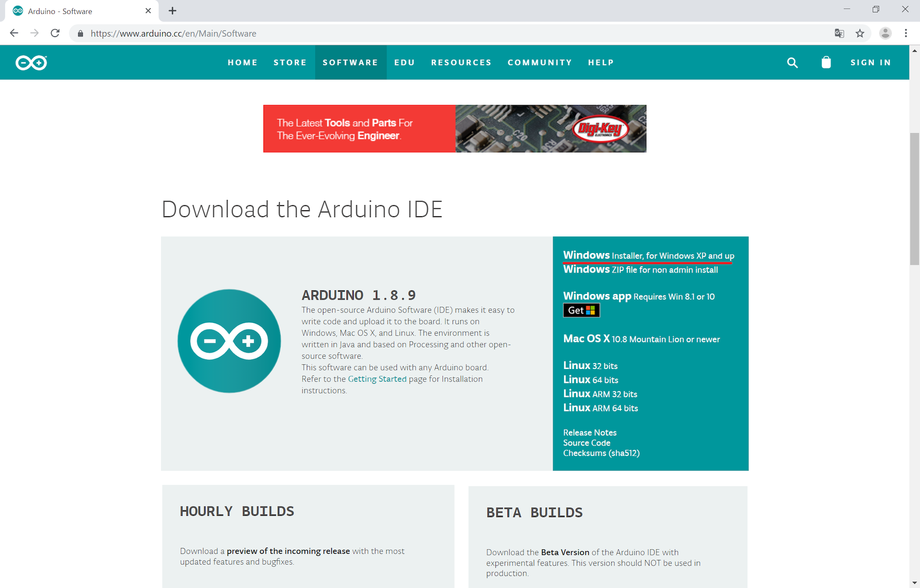Click the Digi-Key banner advertisement
This screenshot has height=588, width=920.
click(x=455, y=128)
